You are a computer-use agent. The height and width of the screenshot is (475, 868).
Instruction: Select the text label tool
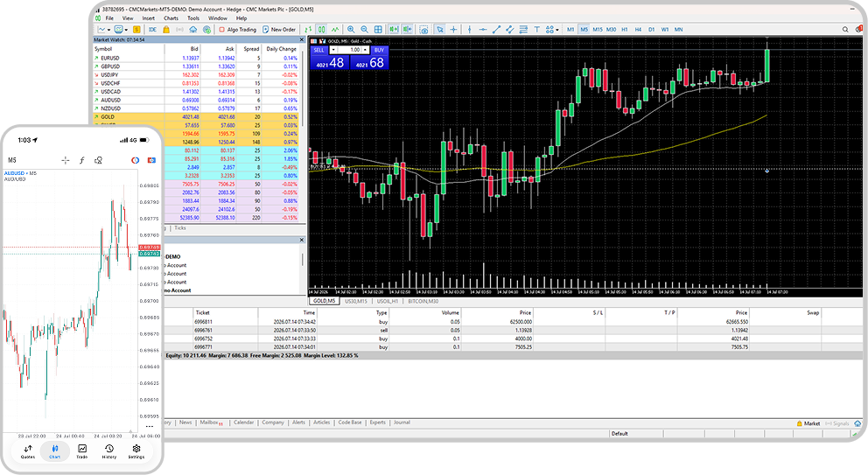[x=537, y=30]
